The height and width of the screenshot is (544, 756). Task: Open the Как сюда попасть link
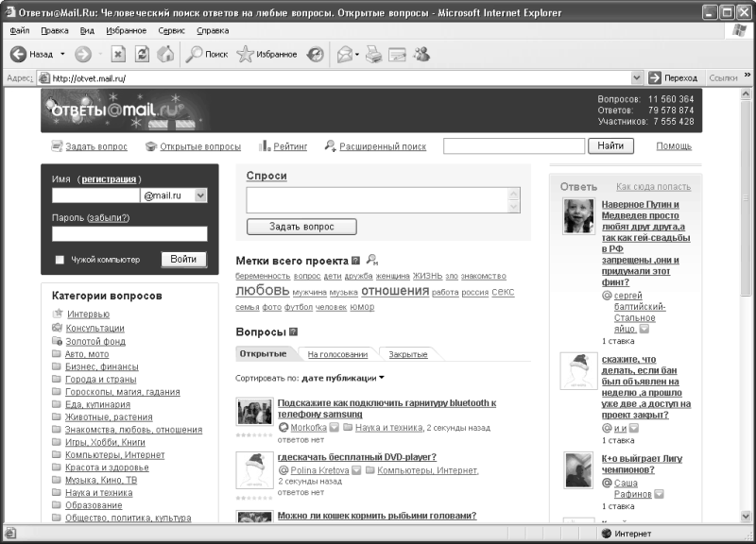point(653,186)
